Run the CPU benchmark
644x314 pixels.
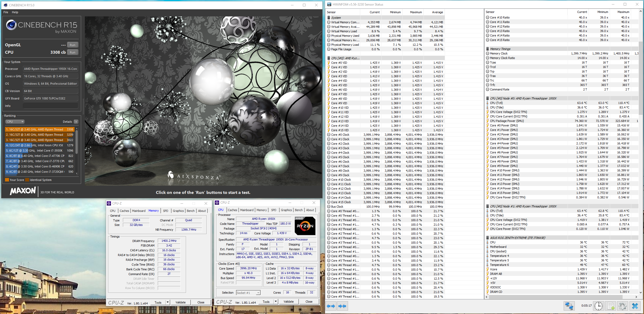coord(73,52)
